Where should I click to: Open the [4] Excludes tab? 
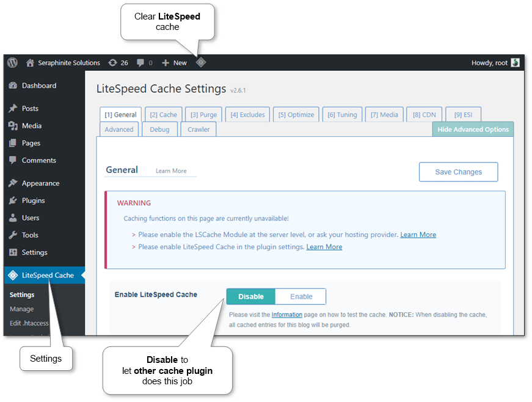pyautogui.click(x=248, y=115)
